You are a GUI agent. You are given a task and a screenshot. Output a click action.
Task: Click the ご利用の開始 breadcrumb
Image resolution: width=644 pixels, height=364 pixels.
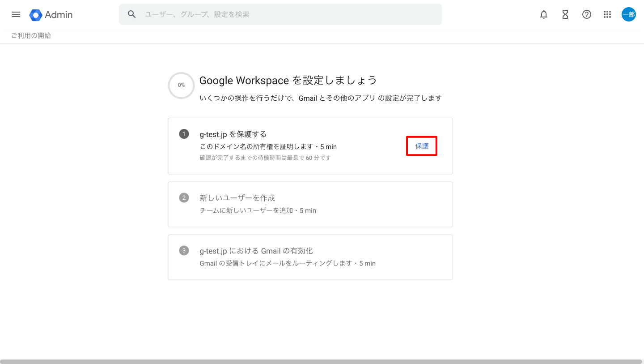(31, 35)
